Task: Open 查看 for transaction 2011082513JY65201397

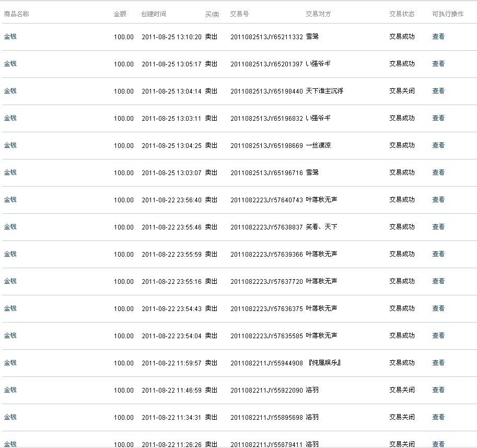Action: pyautogui.click(x=438, y=64)
